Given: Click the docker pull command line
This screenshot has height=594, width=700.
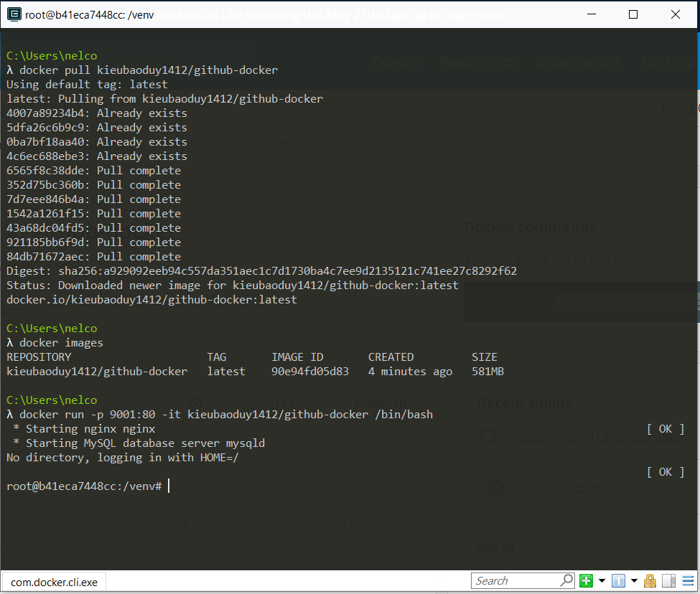Looking at the screenshot, I should (142, 70).
